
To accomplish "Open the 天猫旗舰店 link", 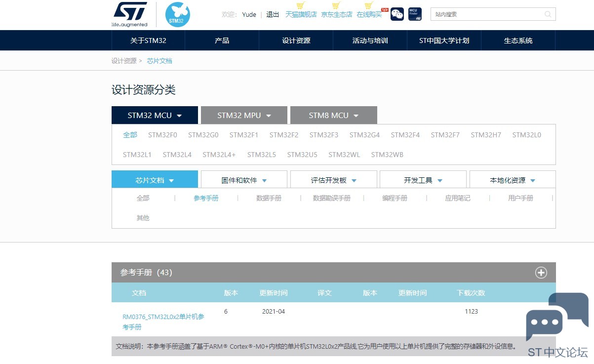I will click(301, 14).
